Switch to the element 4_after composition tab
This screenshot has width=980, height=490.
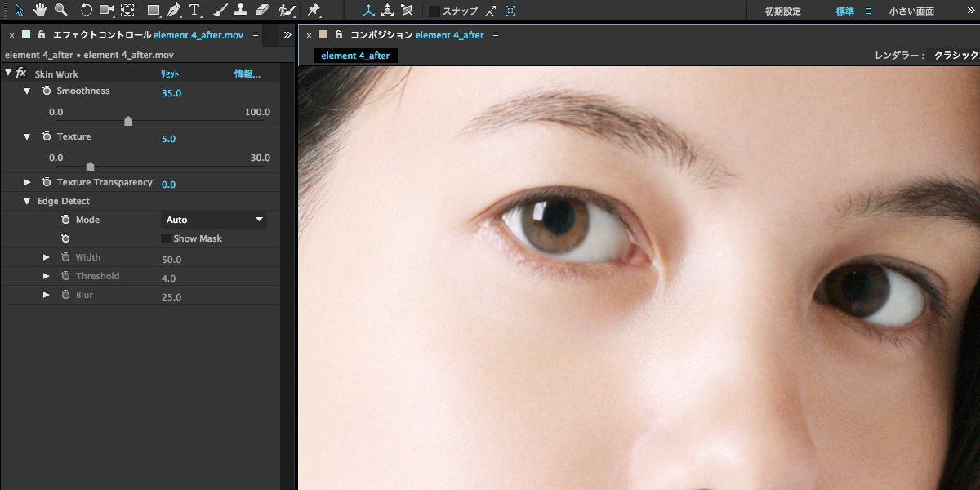(x=355, y=56)
